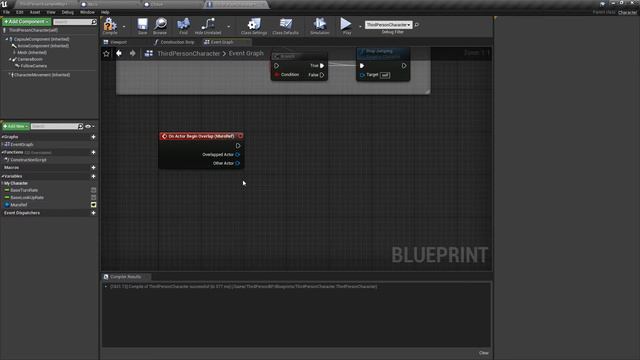Click the Play button in toolbar
Viewport: 640px width, 360px height.
pyautogui.click(x=346, y=24)
